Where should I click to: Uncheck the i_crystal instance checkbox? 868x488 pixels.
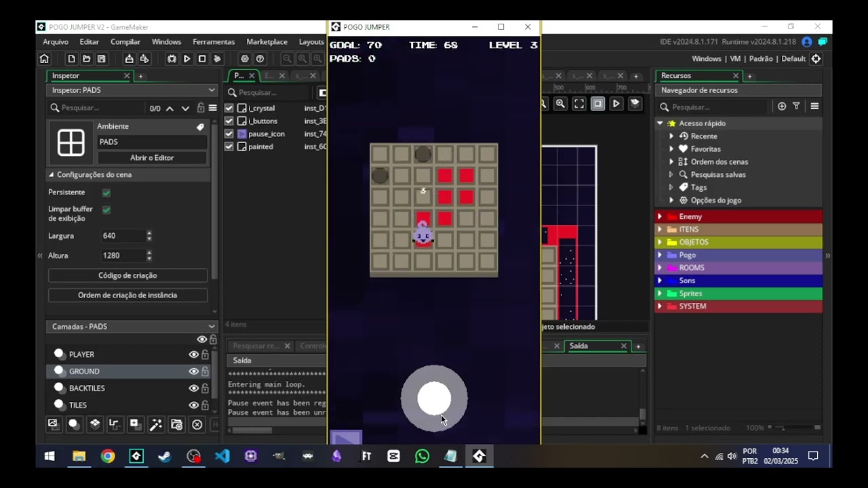(229, 108)
